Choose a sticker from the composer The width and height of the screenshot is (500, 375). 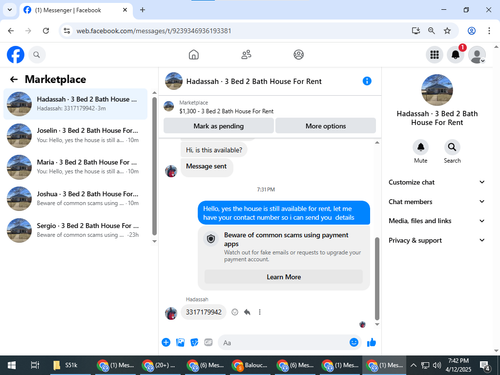(194, 342)
